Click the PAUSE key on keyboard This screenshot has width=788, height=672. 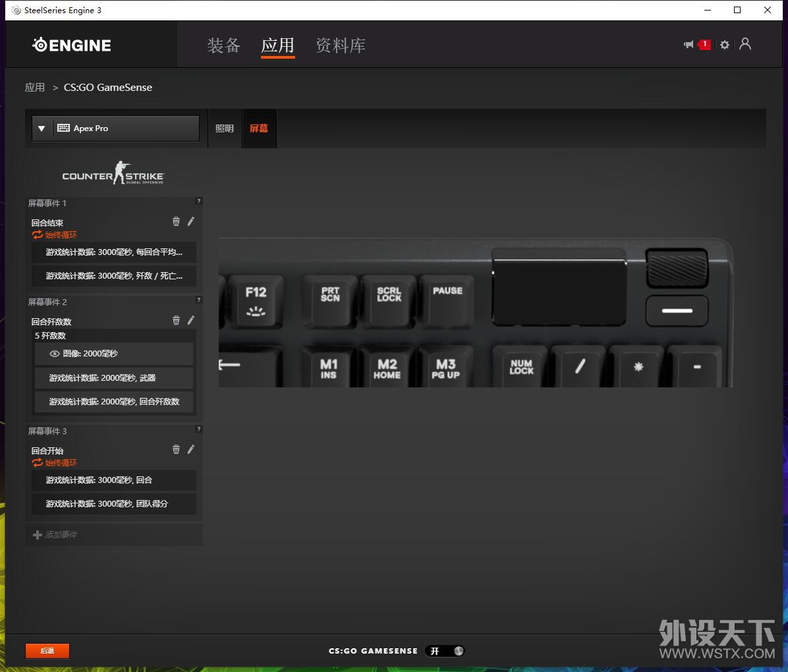point(447,302)
